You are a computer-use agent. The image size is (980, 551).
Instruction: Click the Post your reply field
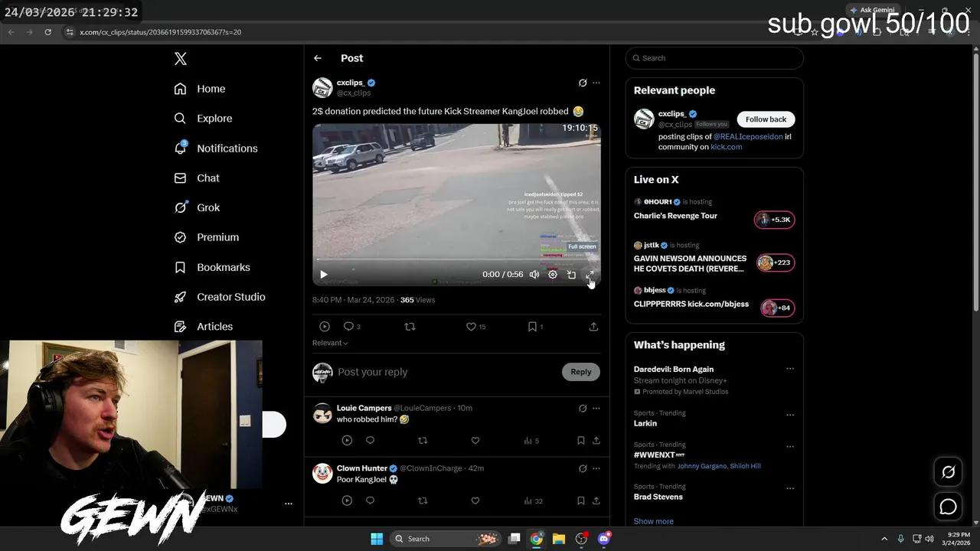pos(446,372)
